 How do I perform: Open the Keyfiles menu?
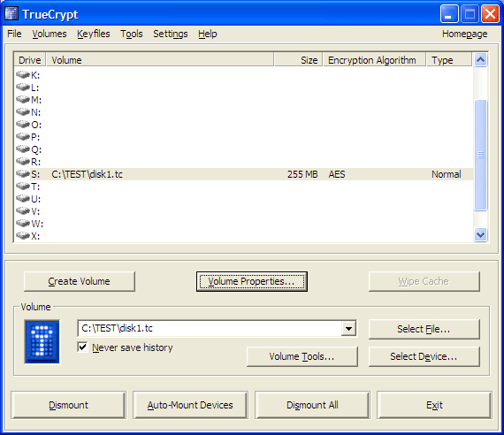(x=94, y=34)
